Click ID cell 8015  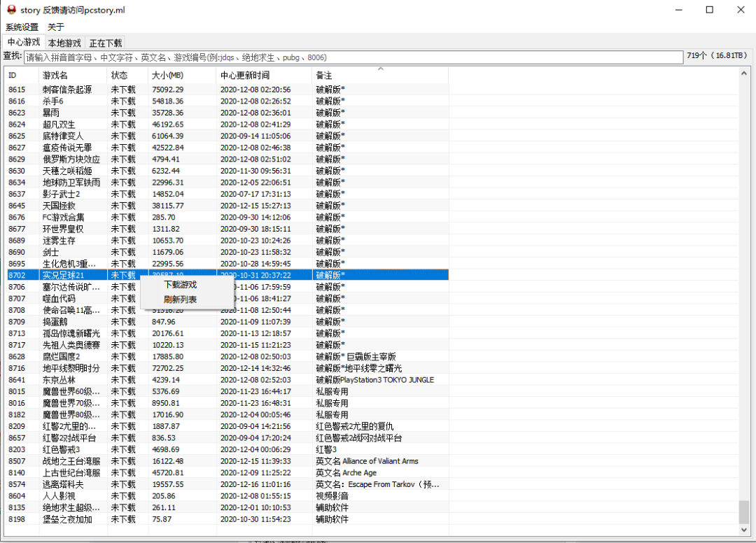click(x=17, y=391)
